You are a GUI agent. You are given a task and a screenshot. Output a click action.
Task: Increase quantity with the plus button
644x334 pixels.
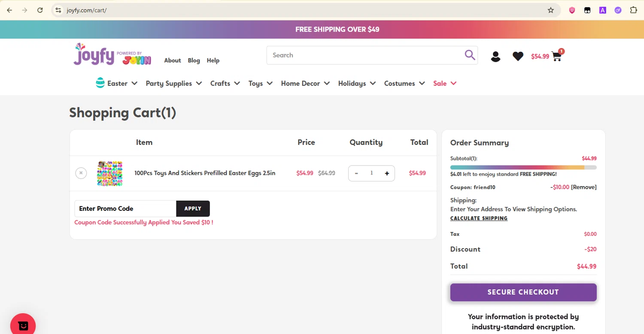point(387,173)
